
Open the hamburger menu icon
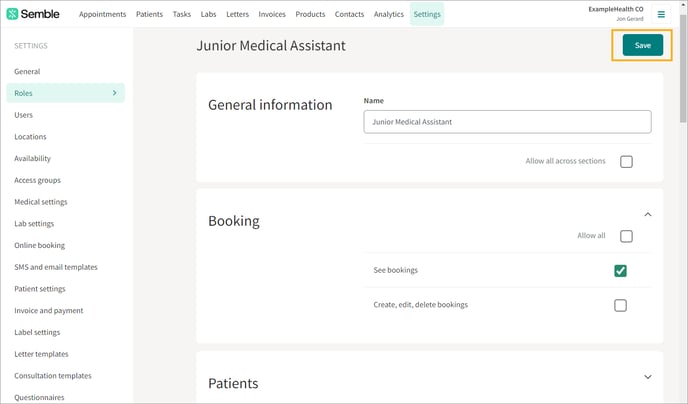point(661,14)
